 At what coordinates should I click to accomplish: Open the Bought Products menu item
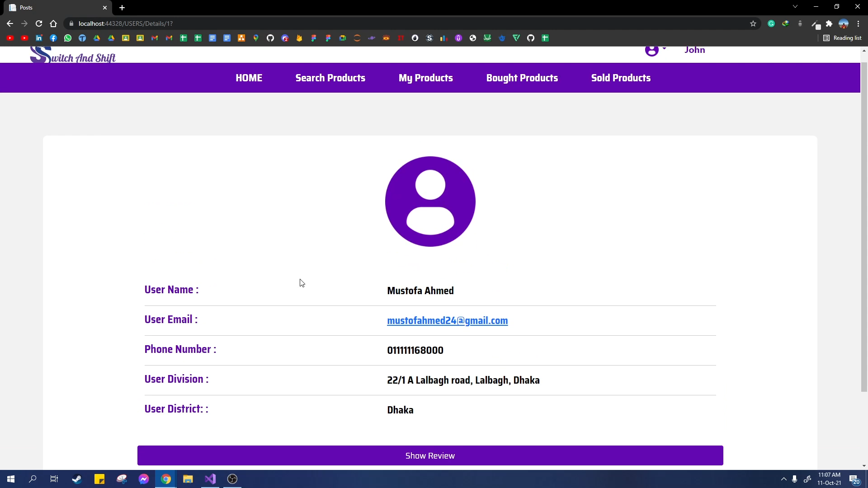pos(522,78)
